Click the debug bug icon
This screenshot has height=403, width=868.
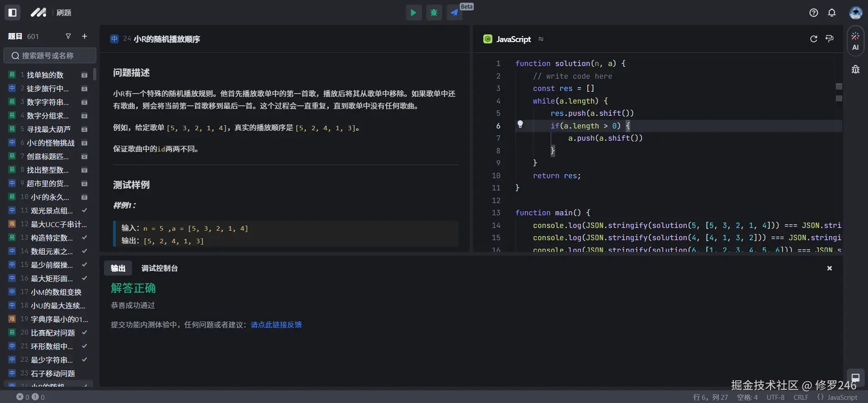click(434, 13)
